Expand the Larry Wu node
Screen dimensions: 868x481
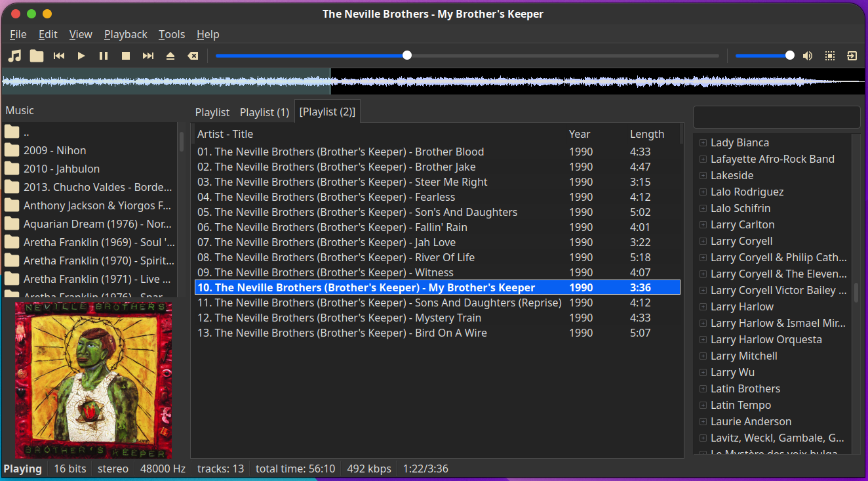[x=703, y=372]
